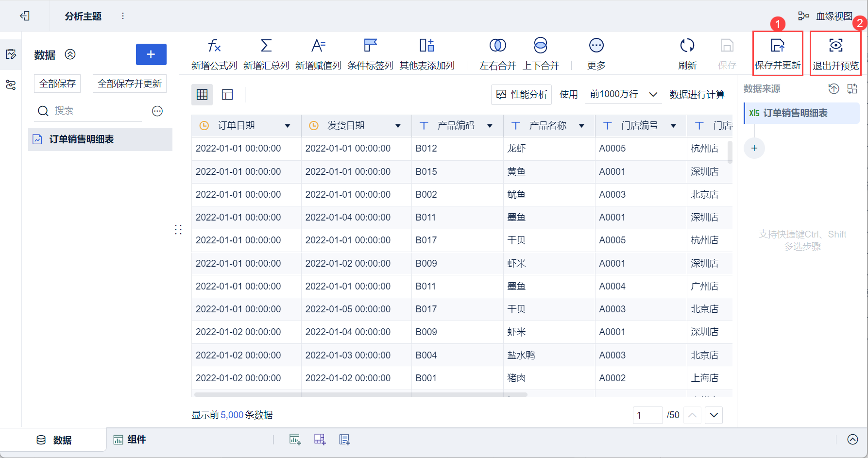Click the 产品名称 text type icon
The image size is (868, 458).
tap(516, 126)
